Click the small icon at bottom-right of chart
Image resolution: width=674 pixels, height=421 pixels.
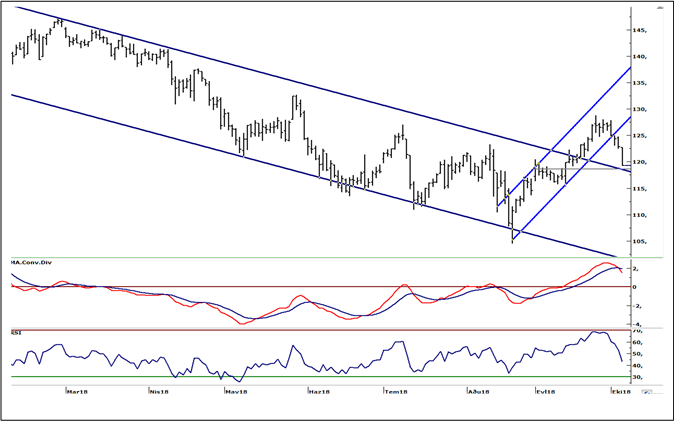coord(648,393)
